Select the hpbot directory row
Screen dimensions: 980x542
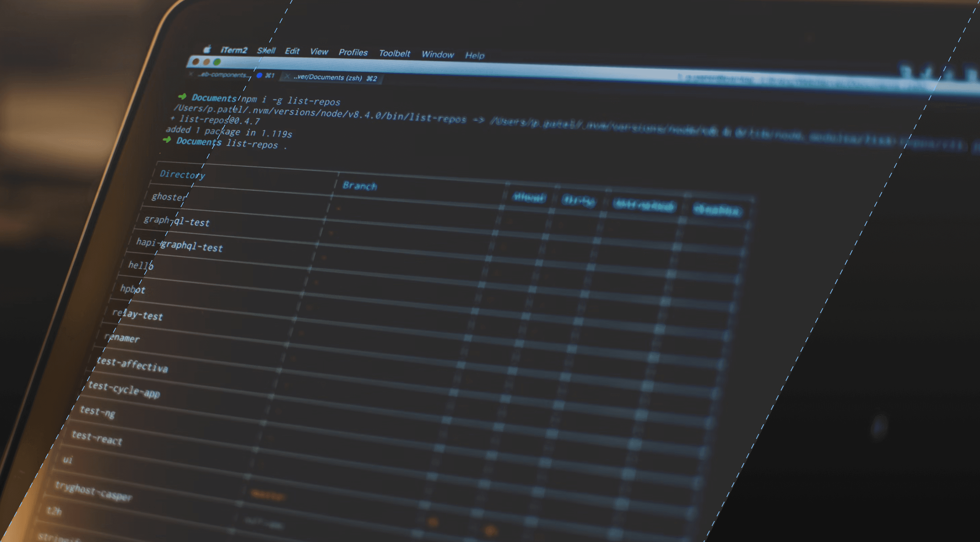pyautogui.click(x=132, y=289)
